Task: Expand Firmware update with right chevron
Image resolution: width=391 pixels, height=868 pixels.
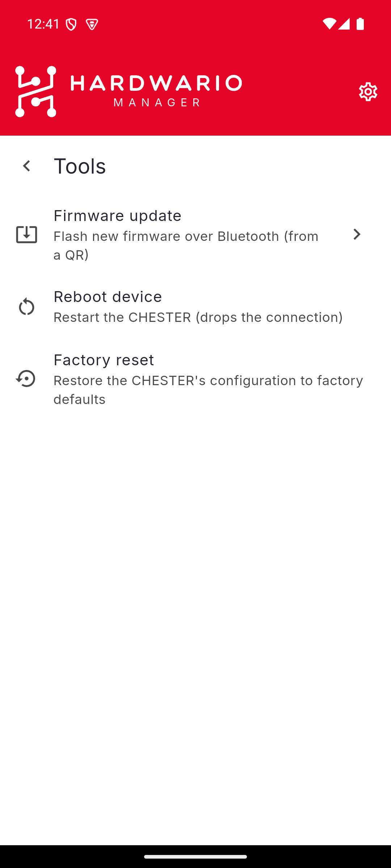Action: point(357,234)
